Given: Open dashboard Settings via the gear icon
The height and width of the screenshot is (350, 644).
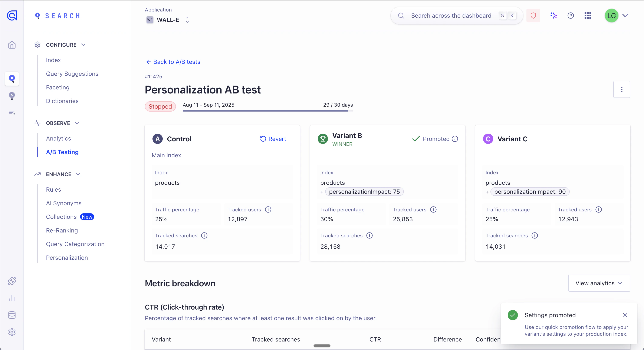Looking at the screenshot, I should click(x=12, y=332).
